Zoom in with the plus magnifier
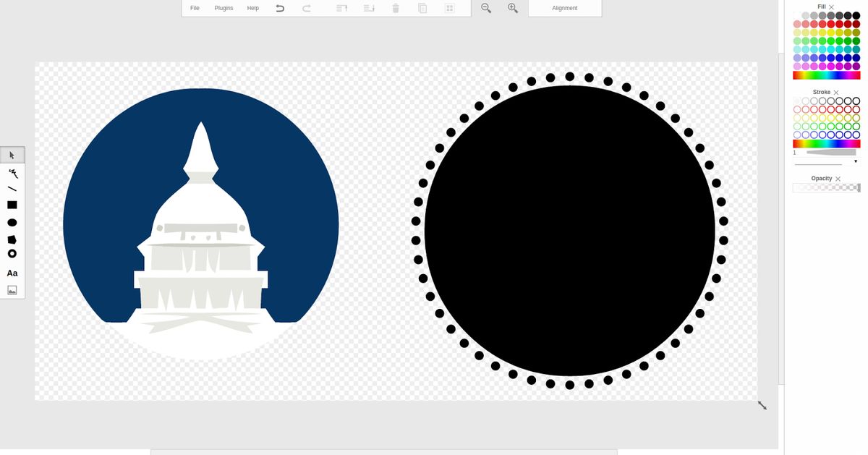The image size is (868, 455). click(x=513, y=8)
